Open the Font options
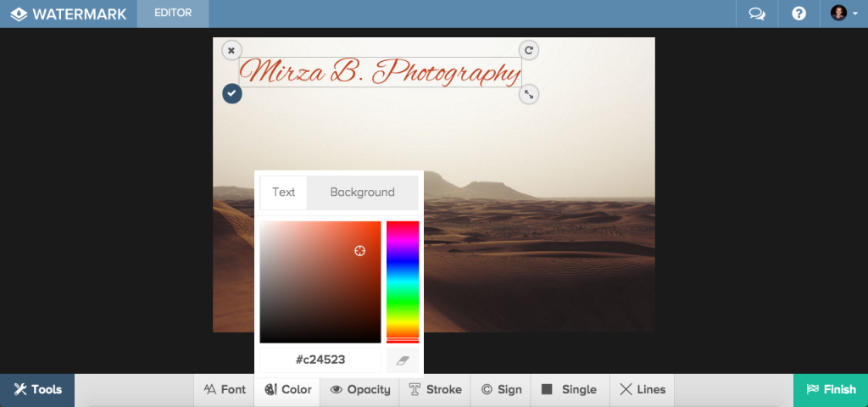This screenshot has height=407, width=868. tap(224, 390)
